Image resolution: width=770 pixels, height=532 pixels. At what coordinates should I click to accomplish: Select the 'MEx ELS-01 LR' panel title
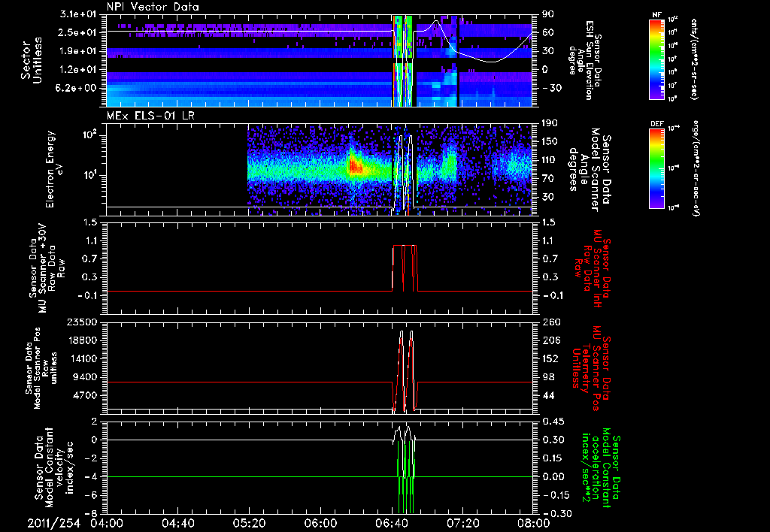click(150, 116)
